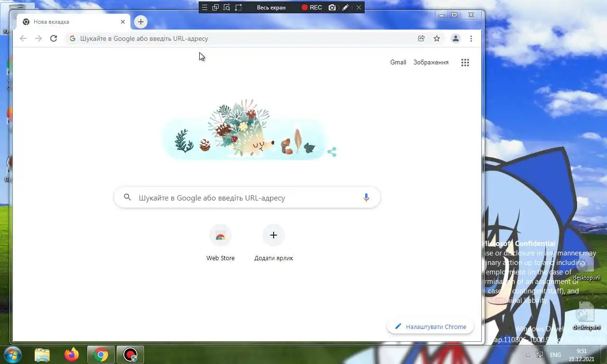Go back in Chrome
The height and width of the screenshot is (364, 607).
point(23,38)
